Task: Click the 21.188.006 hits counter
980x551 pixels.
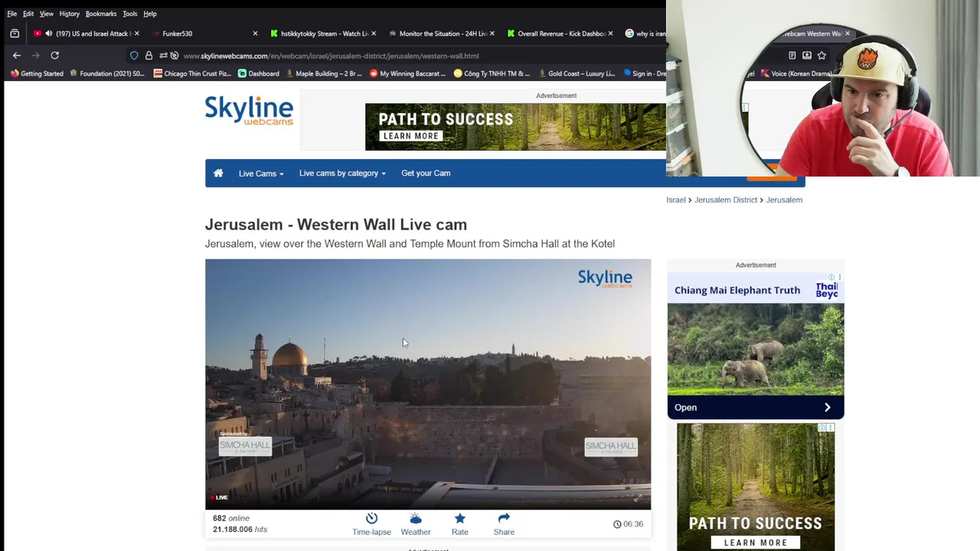Action: [240, 530]
